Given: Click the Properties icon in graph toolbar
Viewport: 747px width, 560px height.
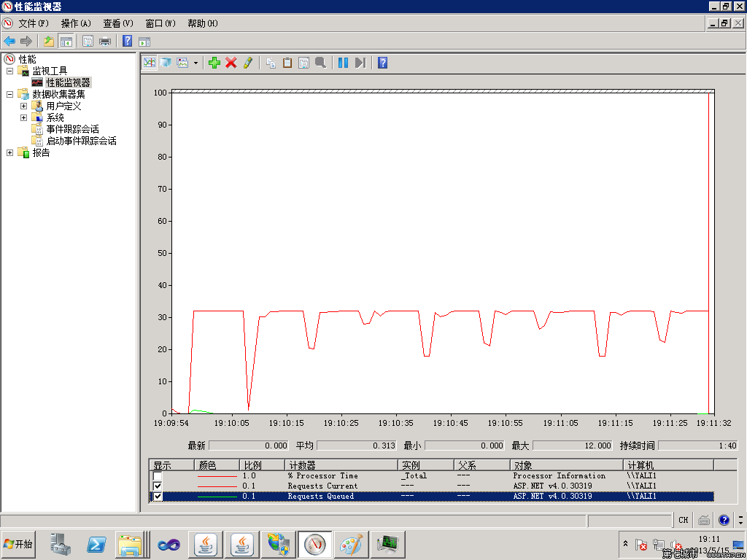Looking at the screenshot, I should [x=304, y=63].
